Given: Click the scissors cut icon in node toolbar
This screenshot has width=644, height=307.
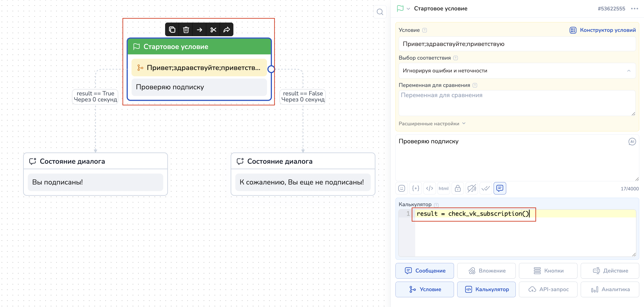Looking at the screenshot, I should coord(213,30).
